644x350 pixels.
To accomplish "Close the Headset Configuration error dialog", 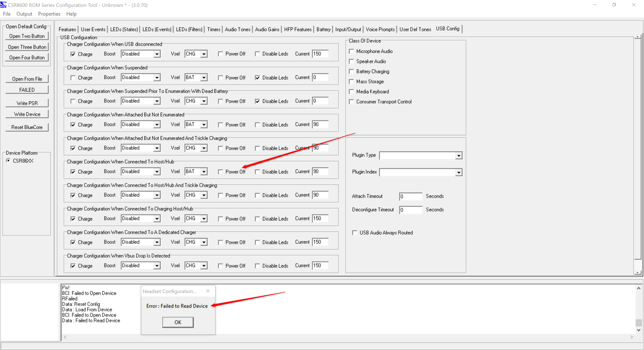I will (208, 291).
